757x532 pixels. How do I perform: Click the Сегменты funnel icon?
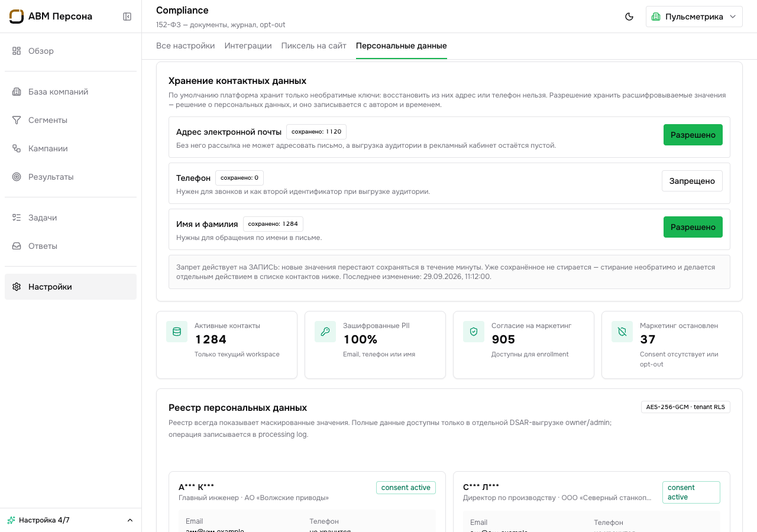(x=17, y=120)
